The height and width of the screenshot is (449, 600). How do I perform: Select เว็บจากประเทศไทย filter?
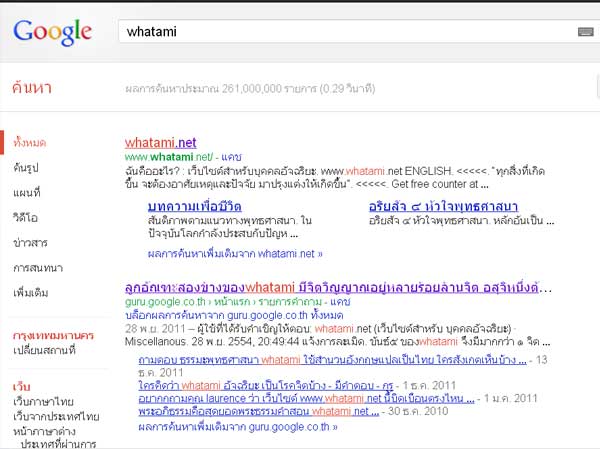(x=56, y=416)
